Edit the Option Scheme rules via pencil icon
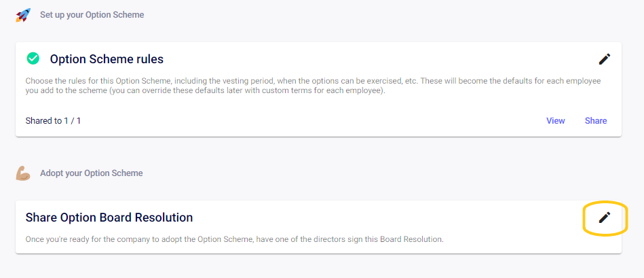 pos(604,59)
